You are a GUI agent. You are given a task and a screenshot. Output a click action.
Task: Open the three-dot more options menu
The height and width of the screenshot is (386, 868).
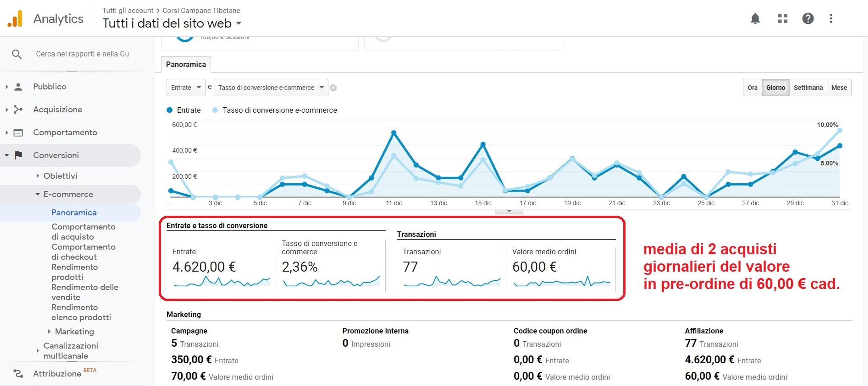click(831, 19)
